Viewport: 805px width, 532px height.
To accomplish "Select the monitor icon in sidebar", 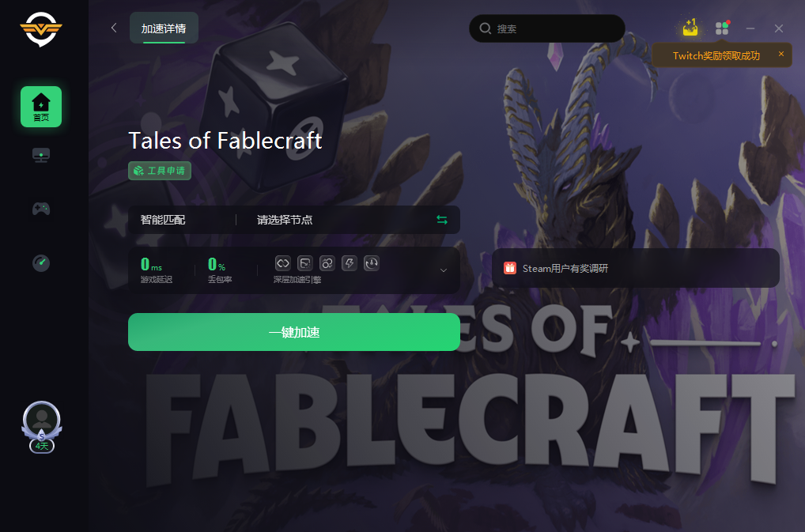I will coord(41,155).
